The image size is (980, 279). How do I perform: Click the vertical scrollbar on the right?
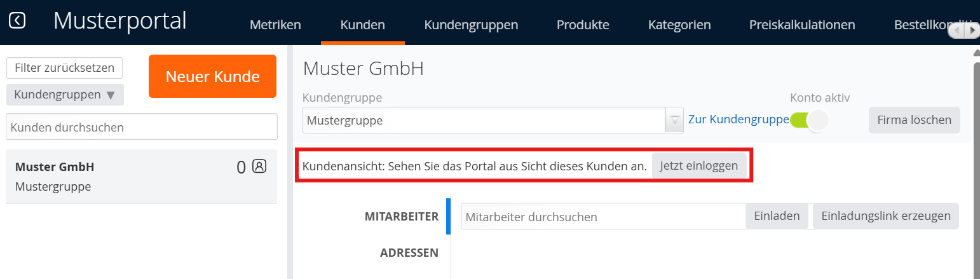click(976, 165)
